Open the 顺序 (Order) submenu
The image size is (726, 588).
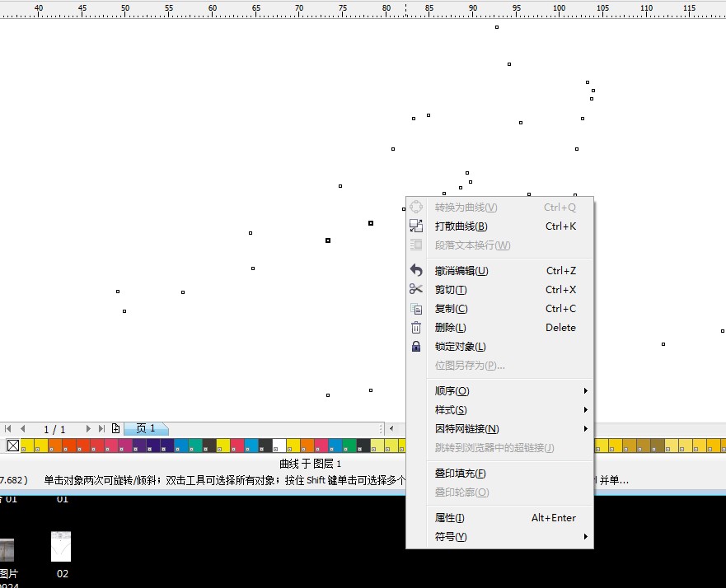[499, 391]
